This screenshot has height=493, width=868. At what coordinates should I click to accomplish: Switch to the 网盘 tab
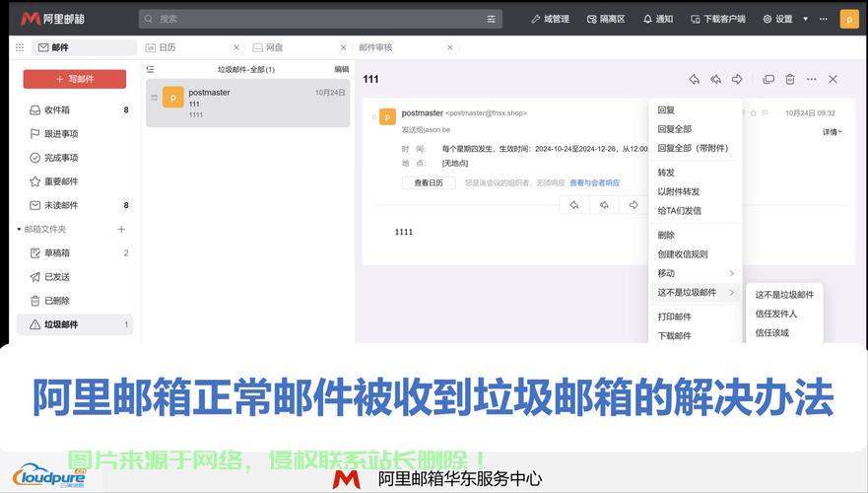click(268, 47)
